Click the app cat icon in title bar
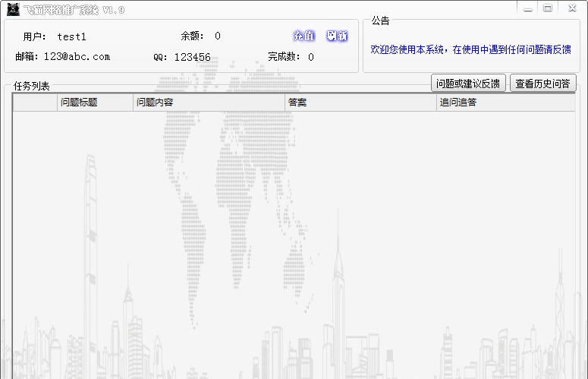This screenshot has height=379, width=588. 13,9
